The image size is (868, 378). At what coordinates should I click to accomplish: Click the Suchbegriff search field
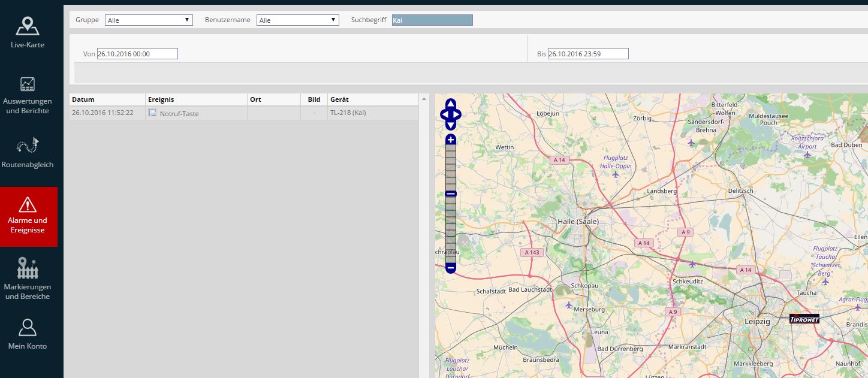click(x=432, y=20)
